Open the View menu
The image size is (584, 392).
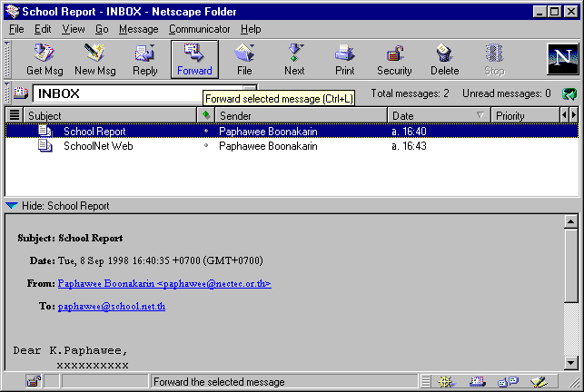(74, 29)
